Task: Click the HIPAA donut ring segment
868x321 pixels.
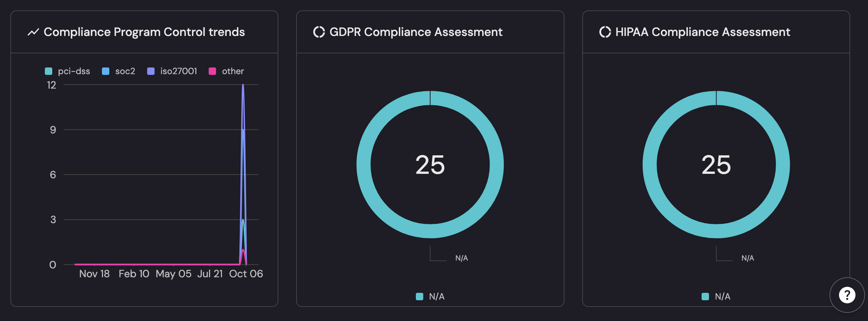Action: (650, 165)
